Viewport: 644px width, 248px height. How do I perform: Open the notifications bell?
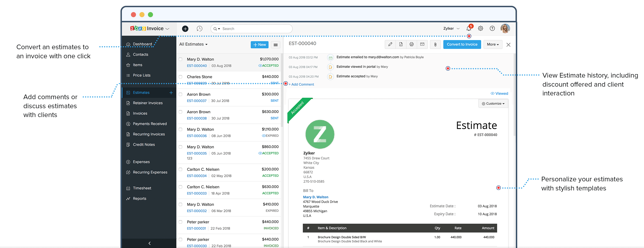pyautogui.click(x=469, y=28)
